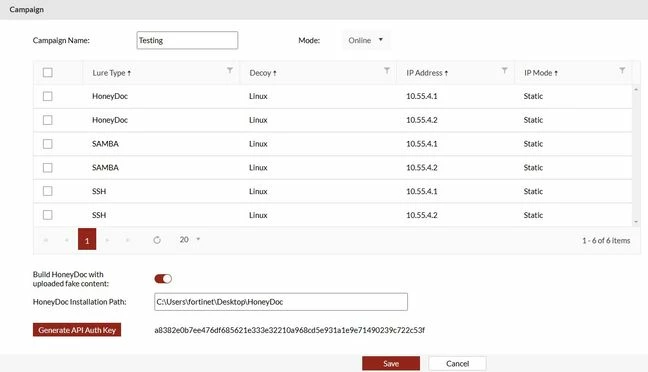Check the SSH 10.55.4.2 row
Screen dimensions: 648x372
(48, 215)
